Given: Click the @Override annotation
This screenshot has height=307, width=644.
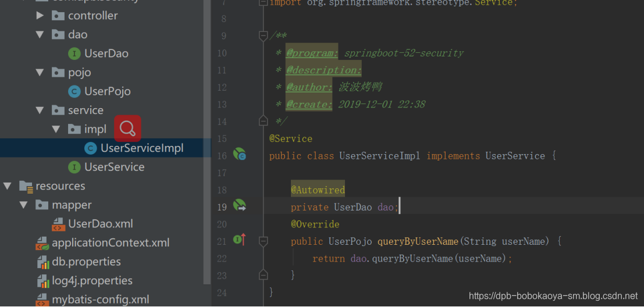Looking at the screenshot, I should [x=315, y=224].
